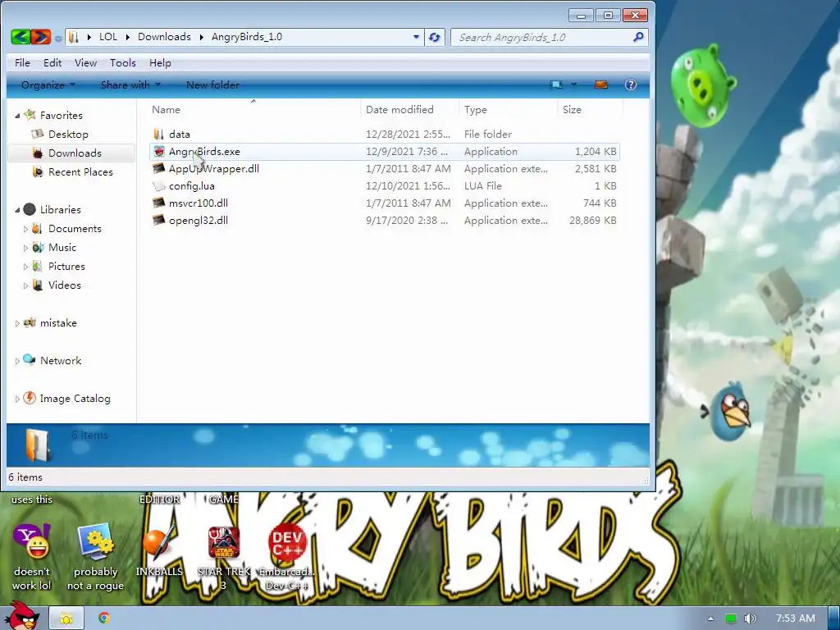Image resolution: width=840 pixels, height=630 pixels.
Task: Select the data folder icon
Action: (x=158, y=134)
